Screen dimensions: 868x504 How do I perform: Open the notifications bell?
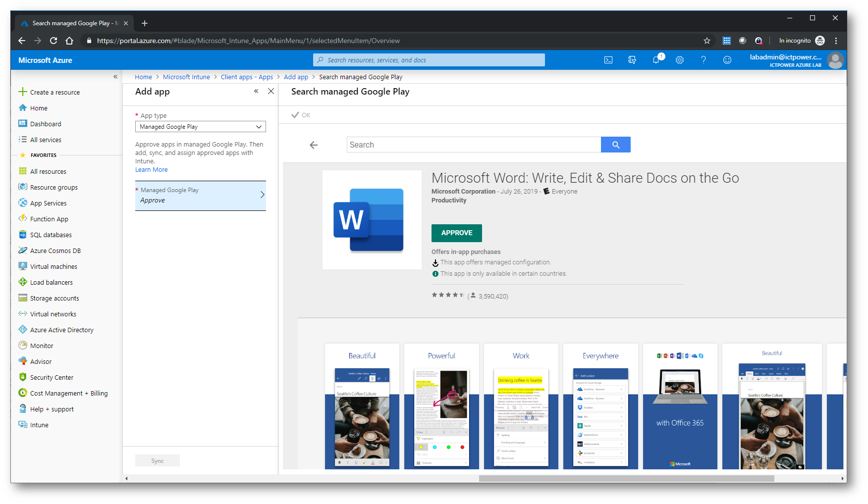[x=656, y=60]
